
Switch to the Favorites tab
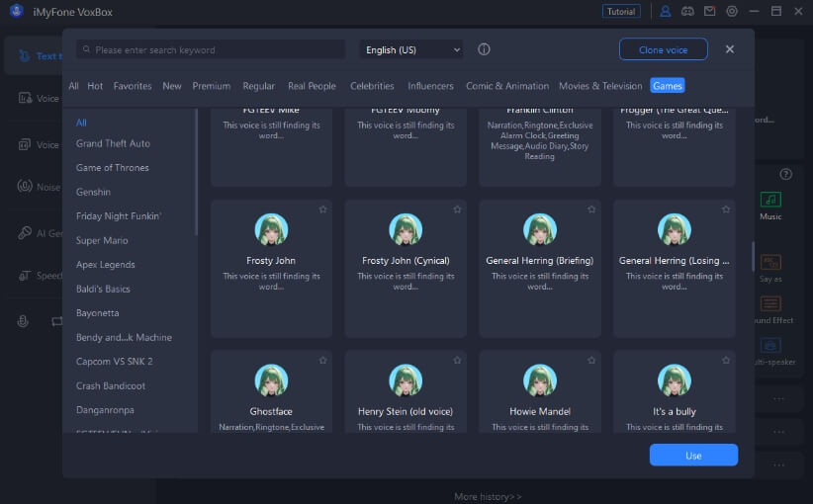(133, 86)
